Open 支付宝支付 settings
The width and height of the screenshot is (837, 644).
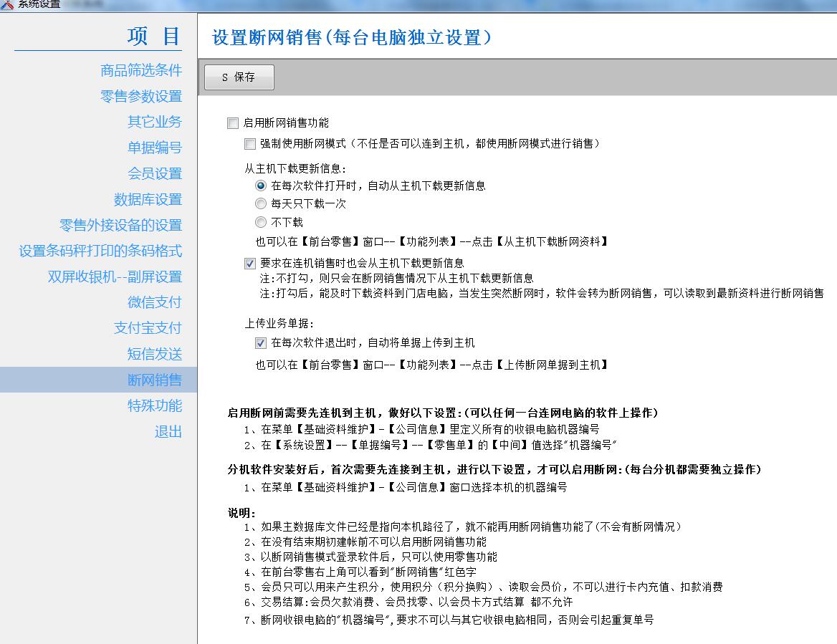(x=148, y=327)
